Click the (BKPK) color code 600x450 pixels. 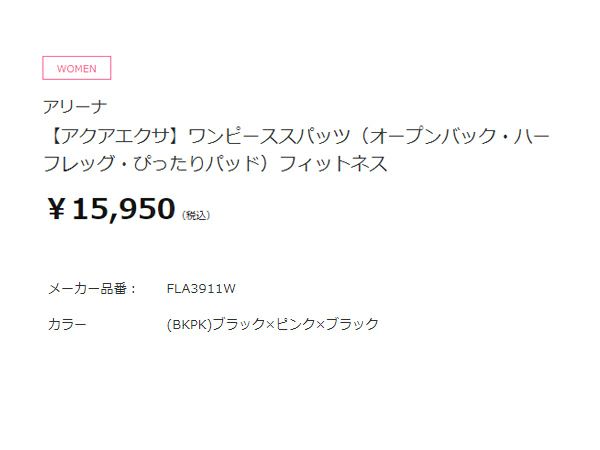[189, 324]
